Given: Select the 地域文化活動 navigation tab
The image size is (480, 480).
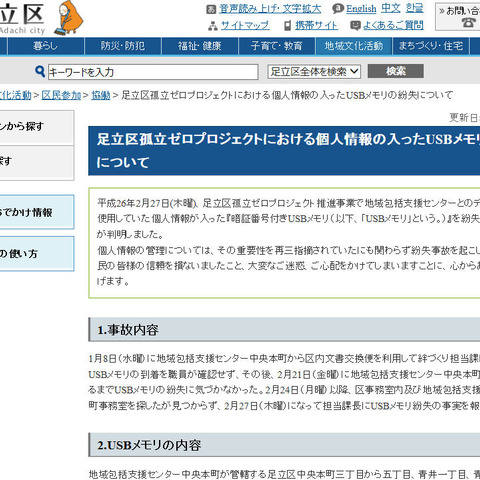Looking at the screenshot, I should (354, 46).
